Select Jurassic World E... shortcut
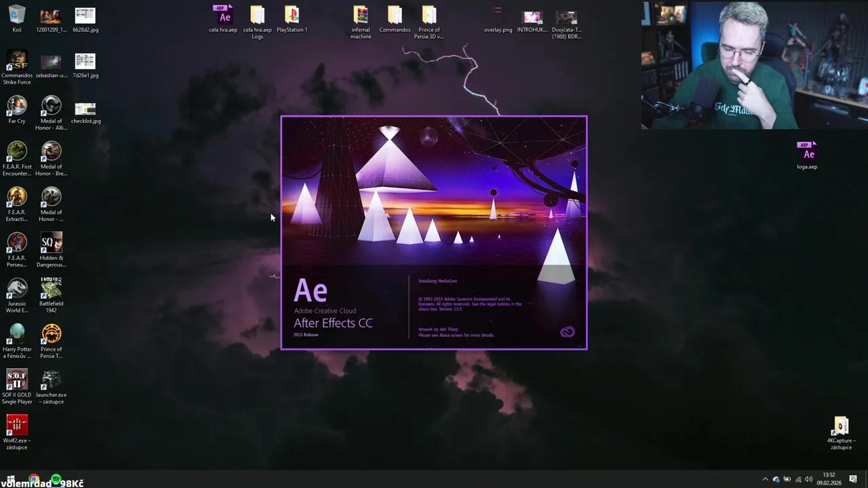The height and width of the screenshot is (488, 868). (x=17, y=296)
